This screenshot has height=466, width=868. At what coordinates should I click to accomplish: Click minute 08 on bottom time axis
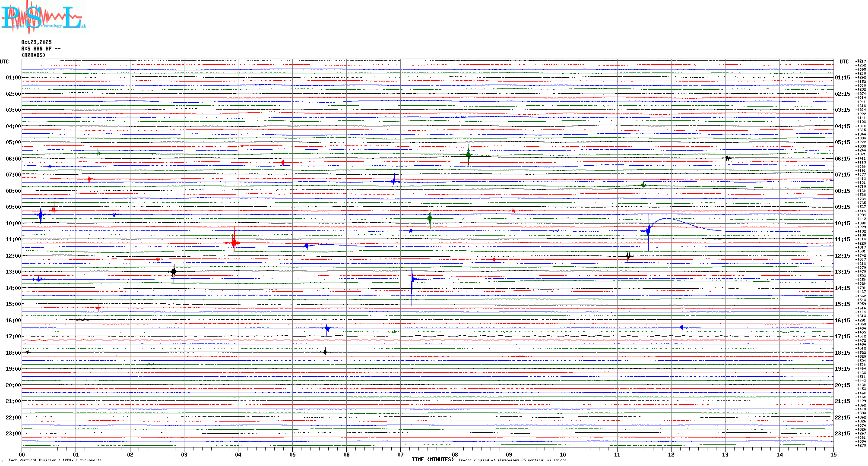click(x=455, y=455)
